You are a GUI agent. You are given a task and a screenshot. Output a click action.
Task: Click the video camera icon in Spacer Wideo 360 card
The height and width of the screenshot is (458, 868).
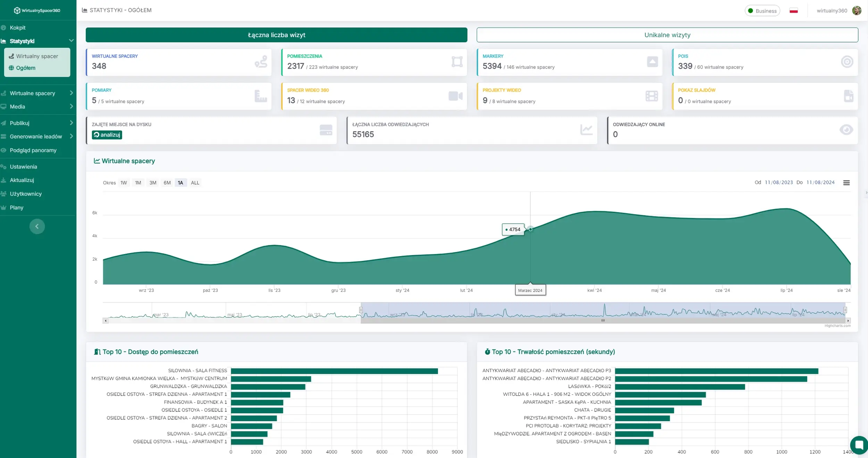(x=455, y=96)
